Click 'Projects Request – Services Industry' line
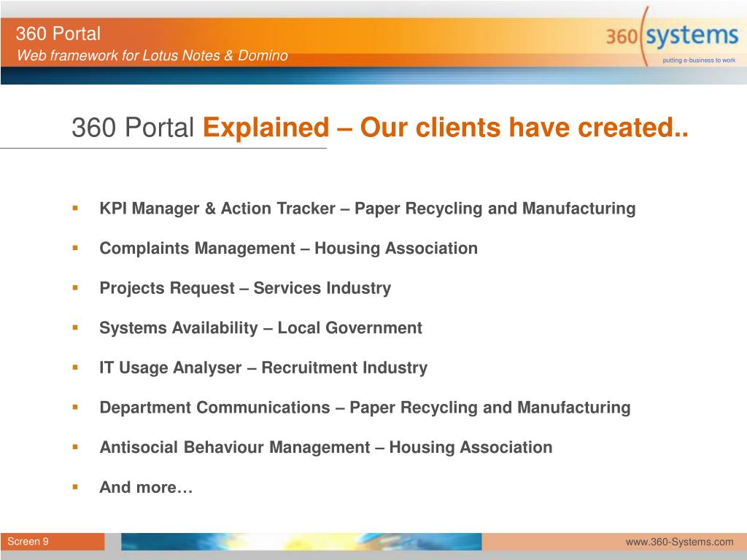This screenshot has height=560, width=747. coord(245,289)
